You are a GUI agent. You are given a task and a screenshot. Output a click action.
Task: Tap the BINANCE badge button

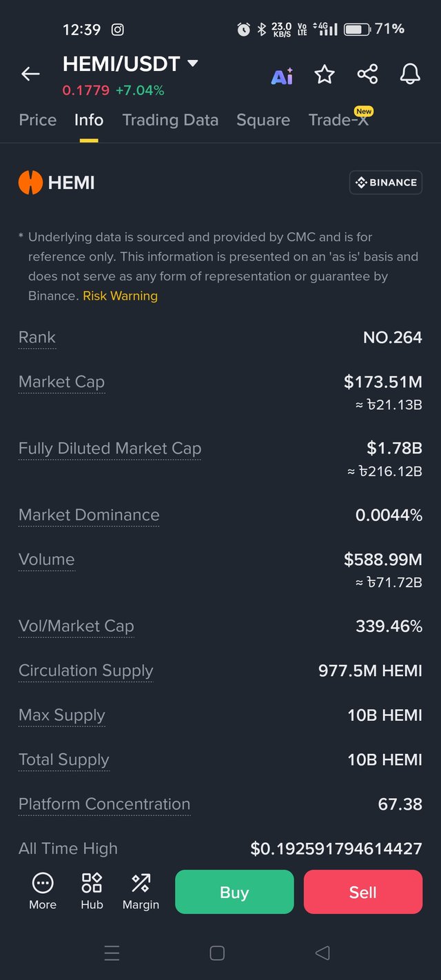[386, 183]
